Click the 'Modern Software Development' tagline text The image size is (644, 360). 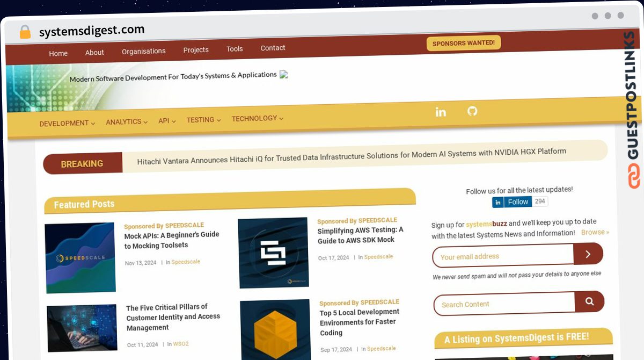tap(173, 76)
